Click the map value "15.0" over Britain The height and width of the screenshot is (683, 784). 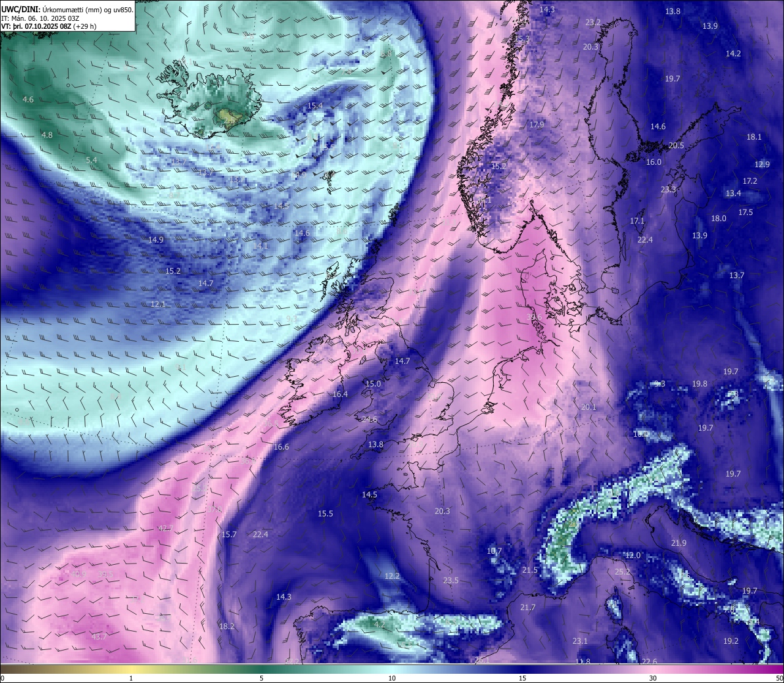tap(373, 383)
